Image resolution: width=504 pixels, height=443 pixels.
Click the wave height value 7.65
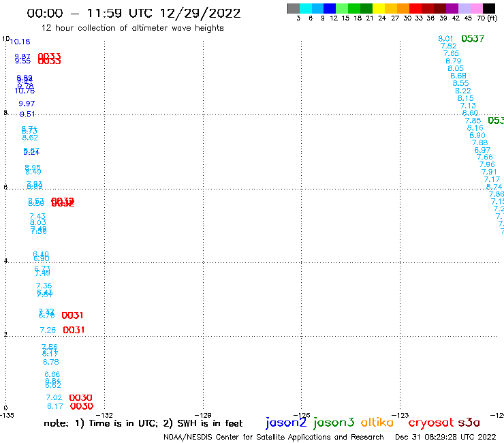452,53
